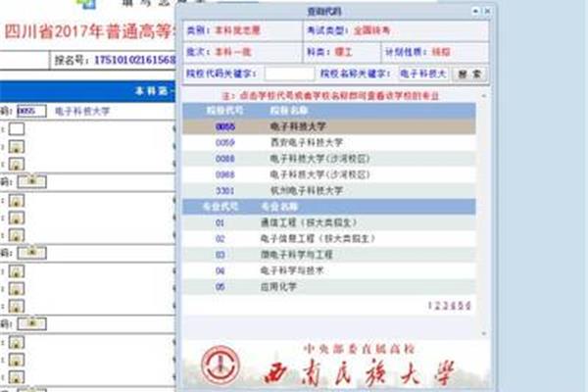Open school code link 0055 in dialog

(x=225, y=126)
